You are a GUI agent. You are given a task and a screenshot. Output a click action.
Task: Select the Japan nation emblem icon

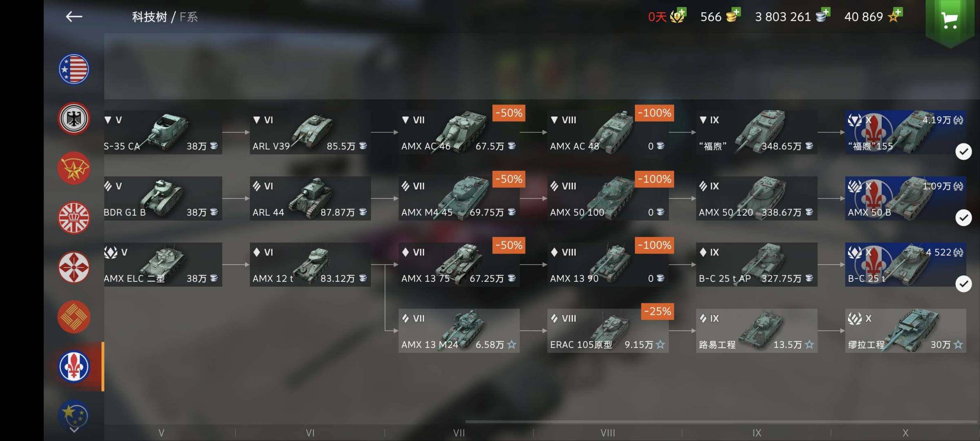click(74, 267)
